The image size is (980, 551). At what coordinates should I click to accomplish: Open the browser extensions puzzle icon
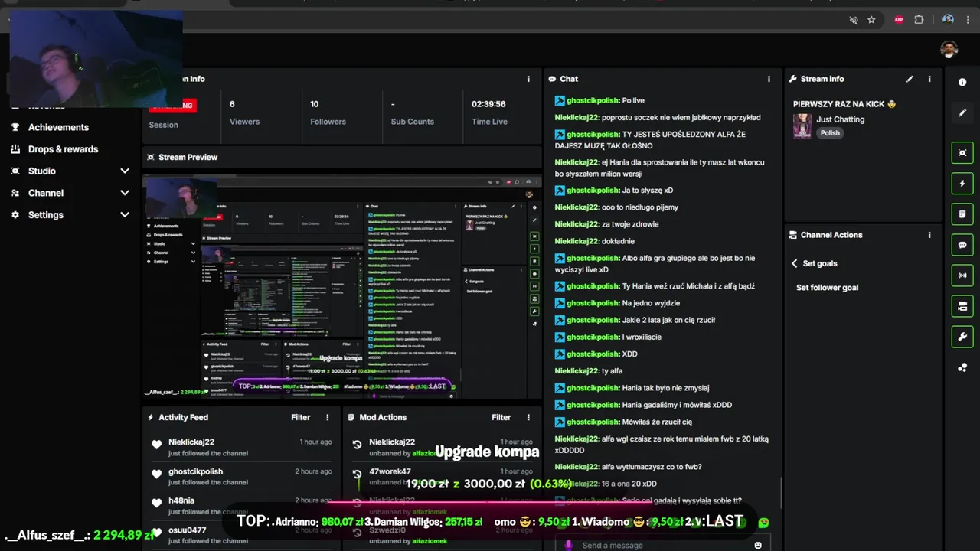(x=919, y=20)
